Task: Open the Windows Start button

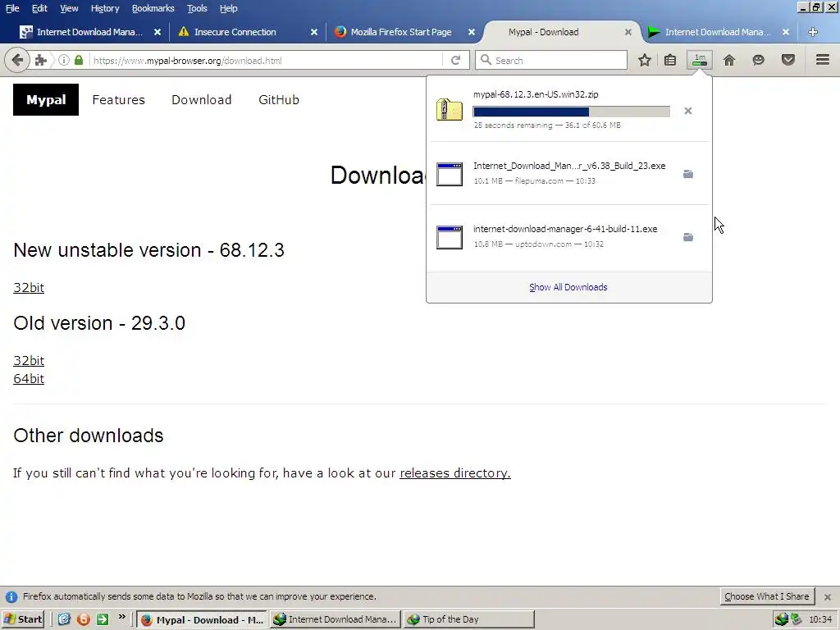Action: [23, 619]
